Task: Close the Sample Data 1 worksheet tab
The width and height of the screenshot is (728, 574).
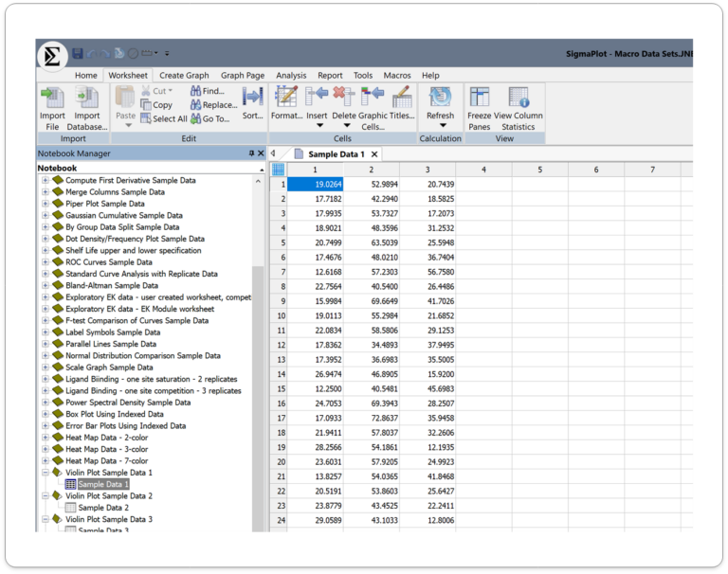Action: point(374,154)
